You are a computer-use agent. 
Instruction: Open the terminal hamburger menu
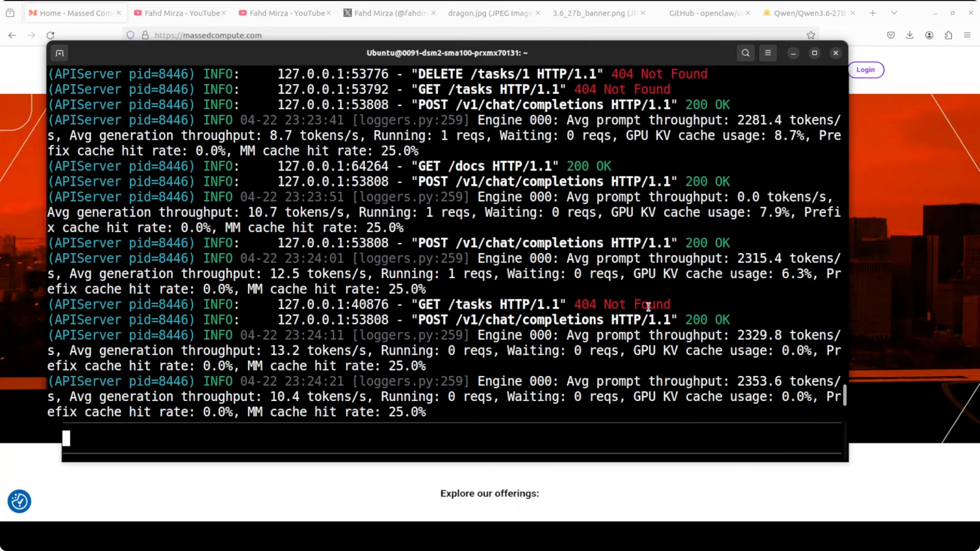point(768,53)
